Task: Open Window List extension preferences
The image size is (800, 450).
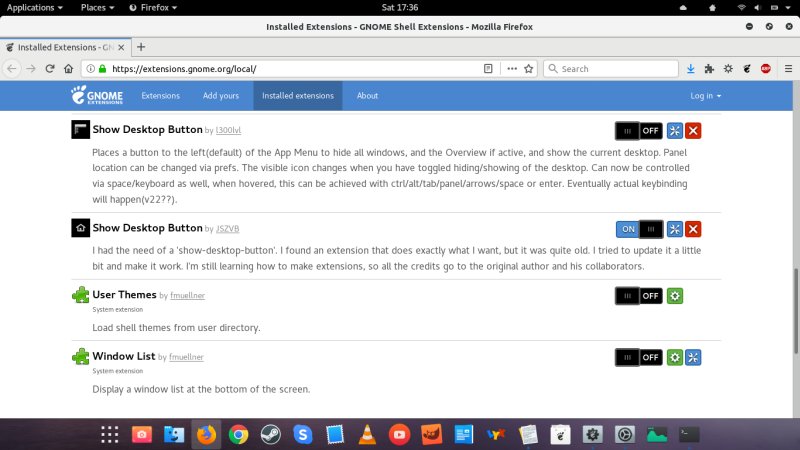Action: (x=693, y=357)
